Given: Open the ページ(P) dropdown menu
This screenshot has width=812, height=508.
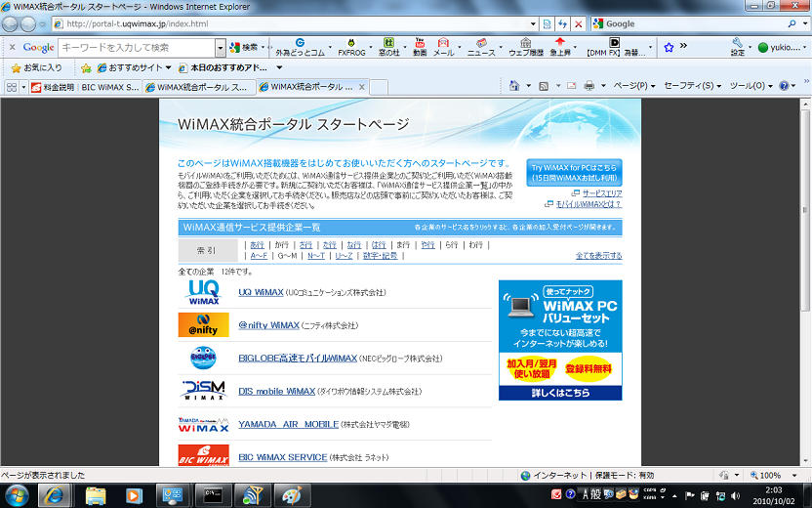Looking at the screenshot, I should pos(634,87).
